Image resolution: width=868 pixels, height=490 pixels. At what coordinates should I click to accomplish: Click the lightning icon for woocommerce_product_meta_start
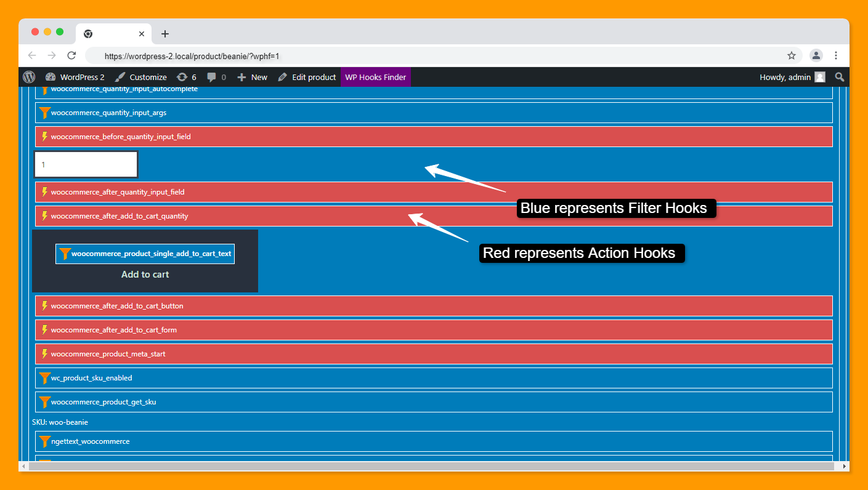pos(44,354)
